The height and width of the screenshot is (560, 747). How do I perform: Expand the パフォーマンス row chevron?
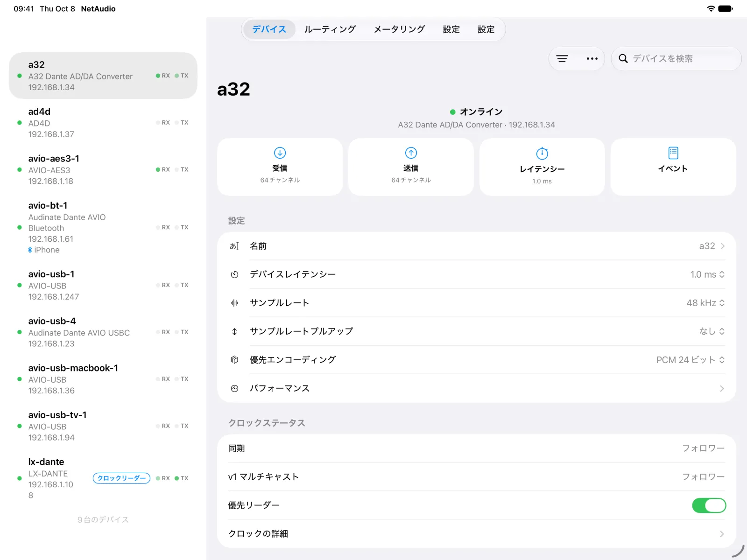(722, 388)
